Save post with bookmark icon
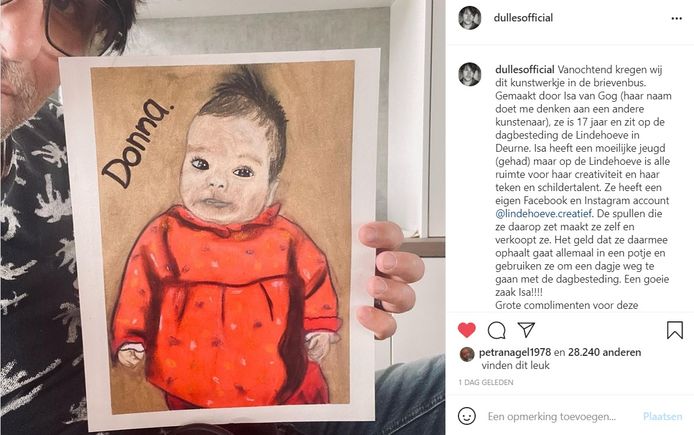This screenshot has height=435, width=694. pyautogui.click(x=675, y=330)
